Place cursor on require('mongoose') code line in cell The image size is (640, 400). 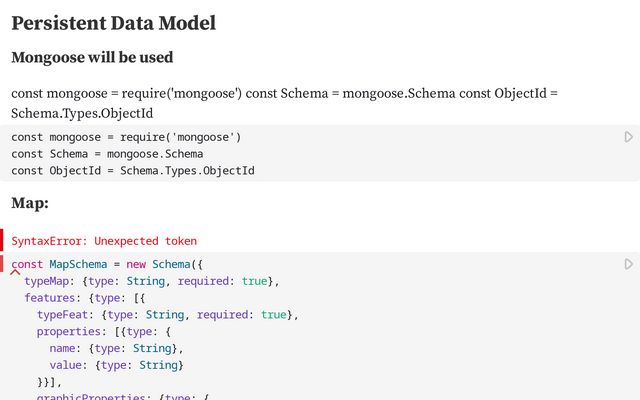coord(126,137)
